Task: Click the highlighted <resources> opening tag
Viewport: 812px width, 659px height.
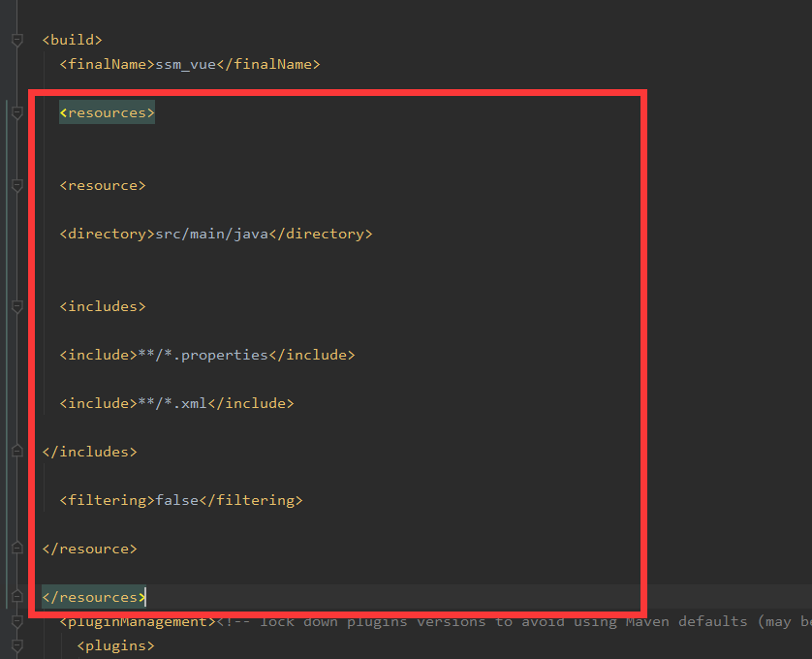Action: click(108, 112)
